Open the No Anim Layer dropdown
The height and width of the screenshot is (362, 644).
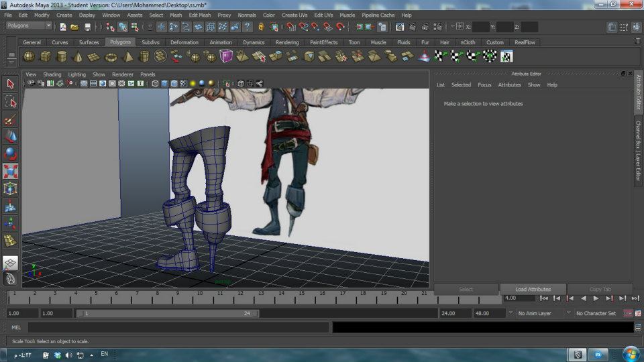(511, 313)
